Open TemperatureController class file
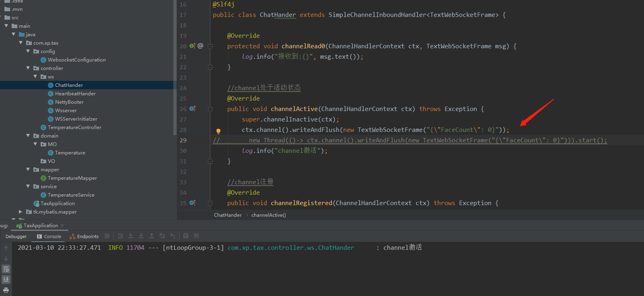Screen dimensions: 644x296 (74, 127)
